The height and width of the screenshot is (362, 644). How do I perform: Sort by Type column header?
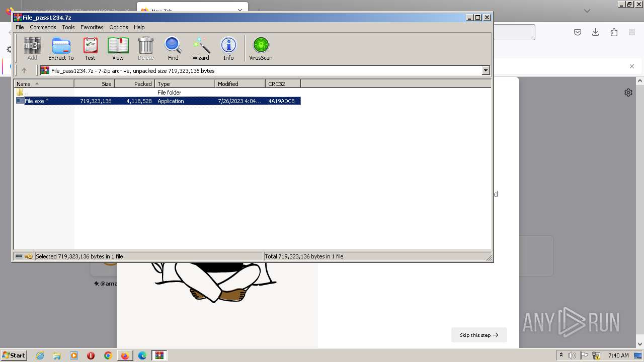pos(185,84)
